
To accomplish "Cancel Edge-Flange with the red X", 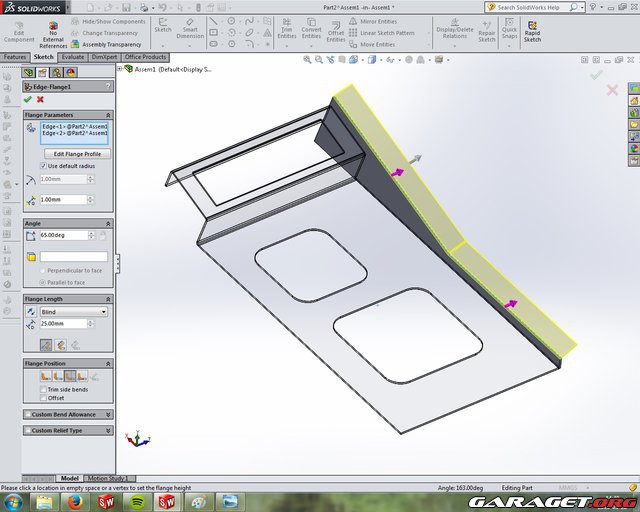I will 40,99.
